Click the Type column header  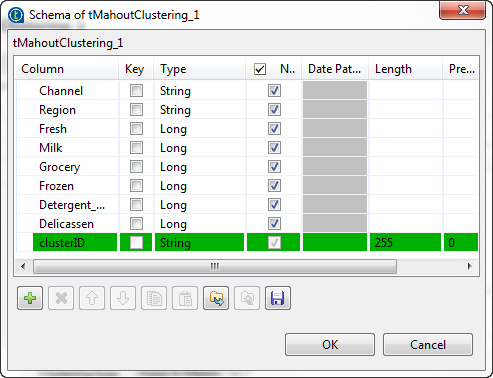tap(200, 69)
